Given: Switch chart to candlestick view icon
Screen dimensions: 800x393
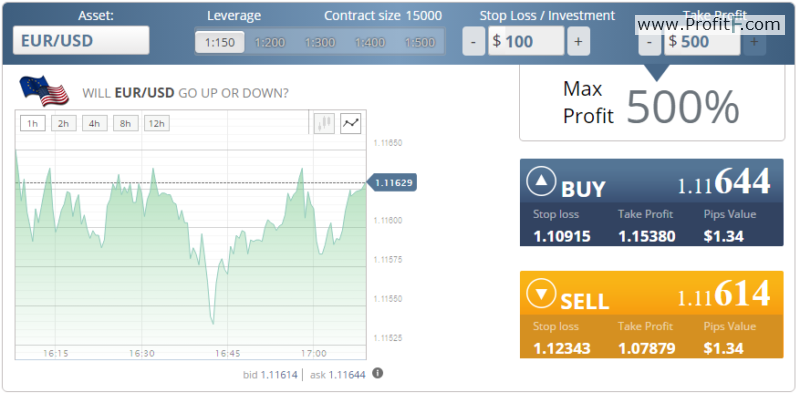Looking at the screenshot, I should (x=324, y=123).
